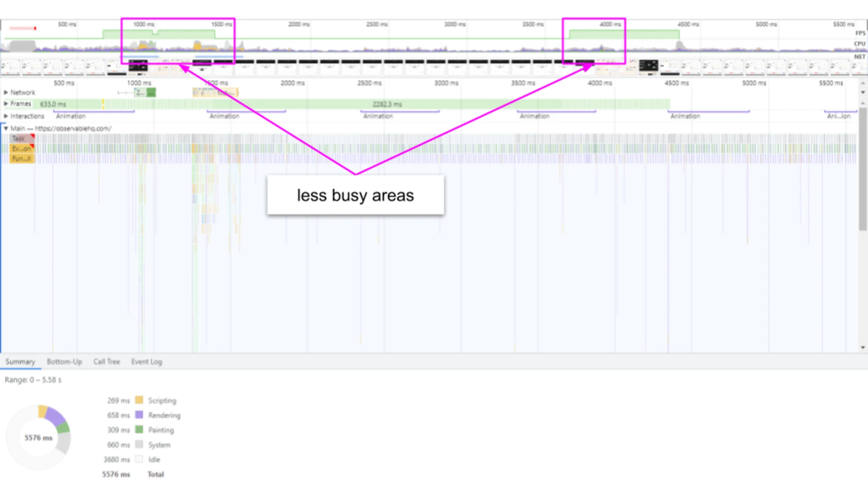Click the scroll-down arrow at flame chart bottom
The height and width of the screenshot is (488, 868).
click(x=863, y=347)
